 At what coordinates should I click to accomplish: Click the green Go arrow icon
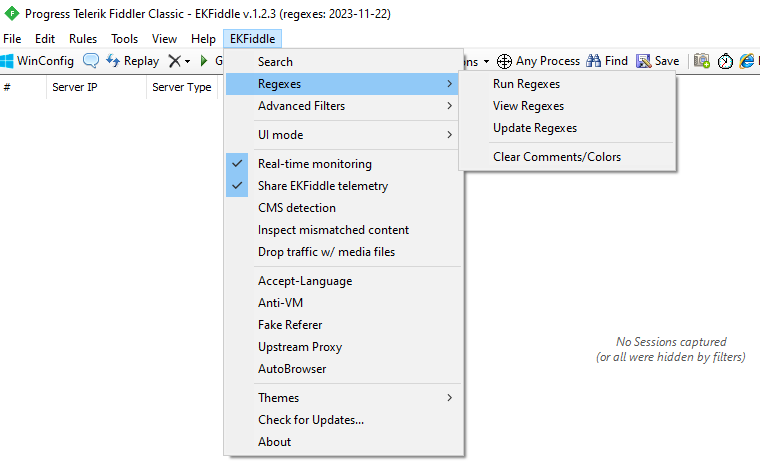coord(204,61)
